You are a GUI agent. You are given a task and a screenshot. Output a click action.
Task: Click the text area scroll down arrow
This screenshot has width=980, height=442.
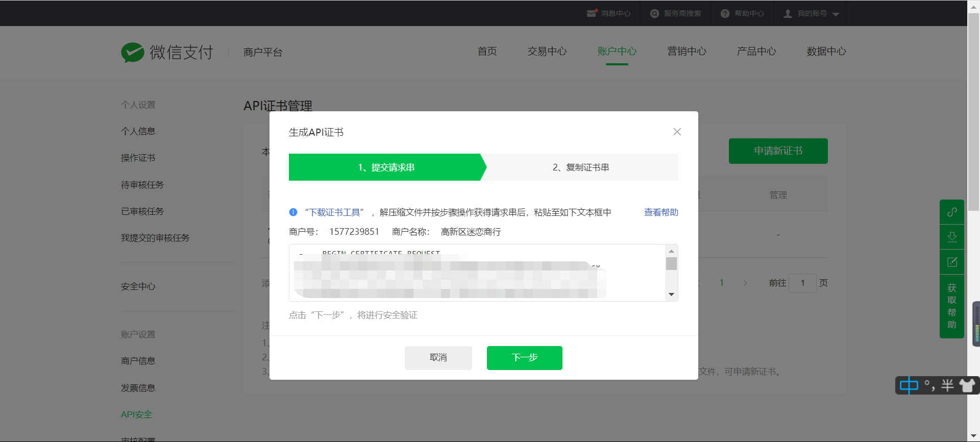tap(671, 294)
